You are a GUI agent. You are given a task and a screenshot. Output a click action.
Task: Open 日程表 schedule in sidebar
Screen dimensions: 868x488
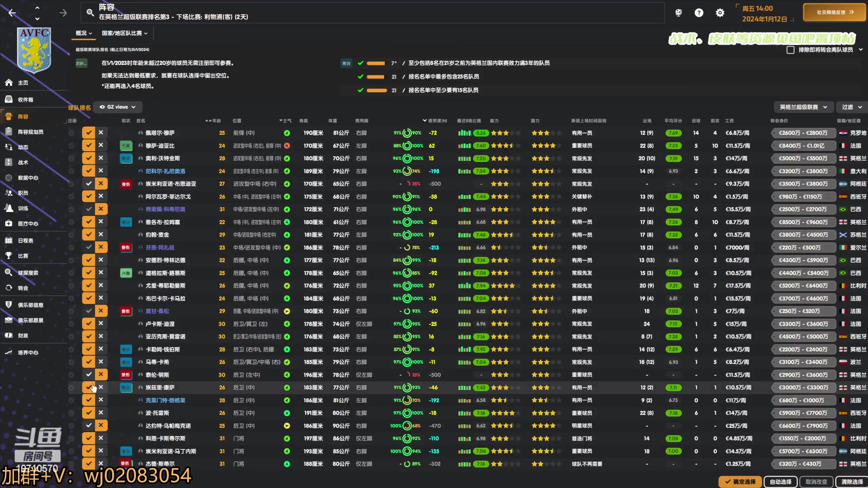[x=26, y=241]
